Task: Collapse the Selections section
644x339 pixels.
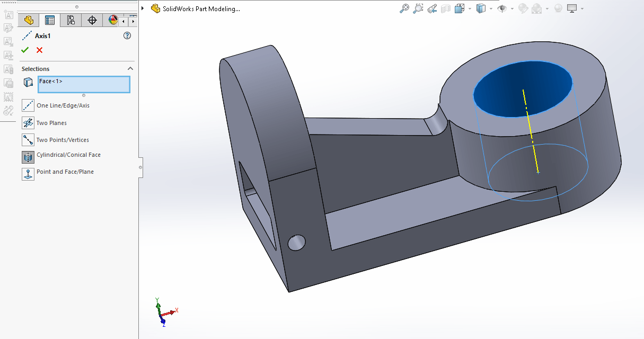Action: (130, 69)
